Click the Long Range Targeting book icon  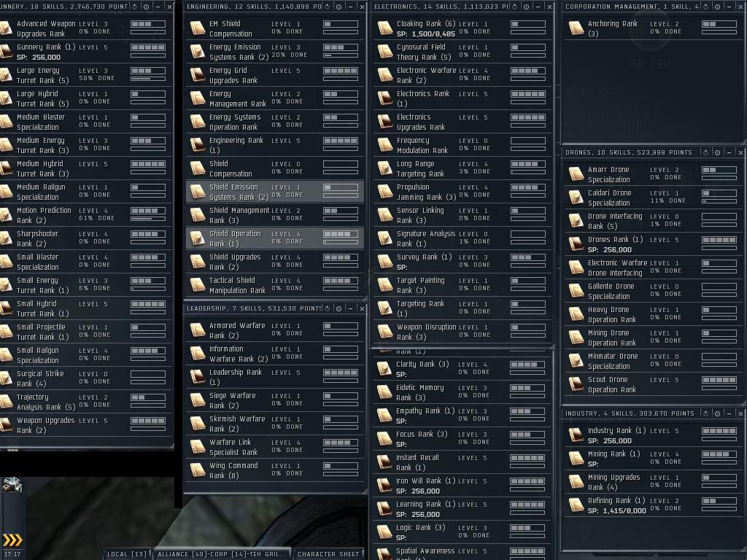pos(385,168)
